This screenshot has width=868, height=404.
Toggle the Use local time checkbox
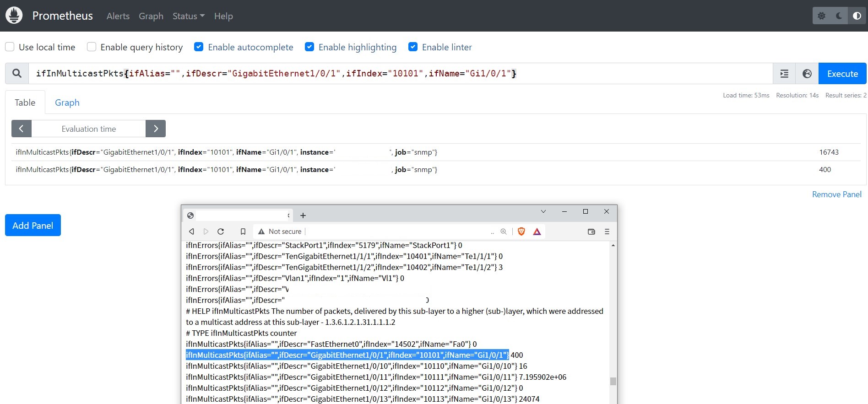coord(10,47)
